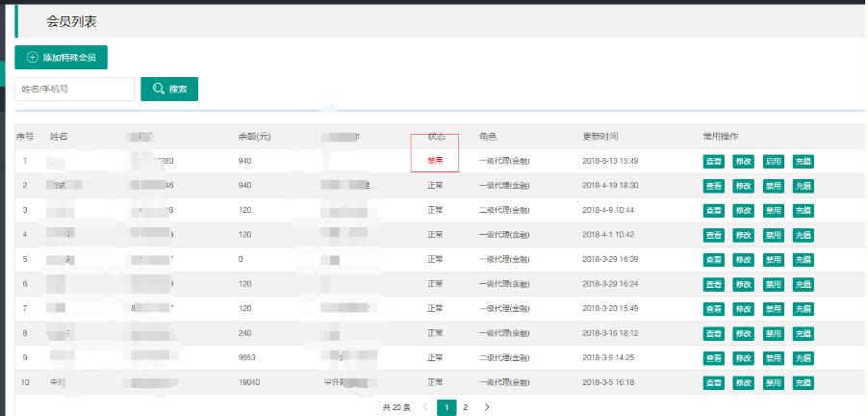868x416 pixels.
Task: Click 修改 for member row 1
Action: (x=744, y=161)
